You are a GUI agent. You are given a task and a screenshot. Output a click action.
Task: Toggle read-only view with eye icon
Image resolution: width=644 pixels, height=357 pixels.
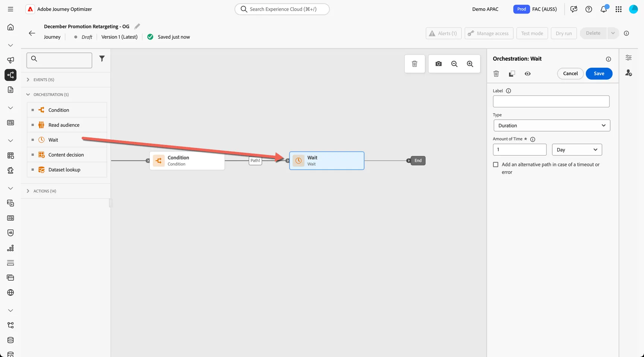pos(528,73)
